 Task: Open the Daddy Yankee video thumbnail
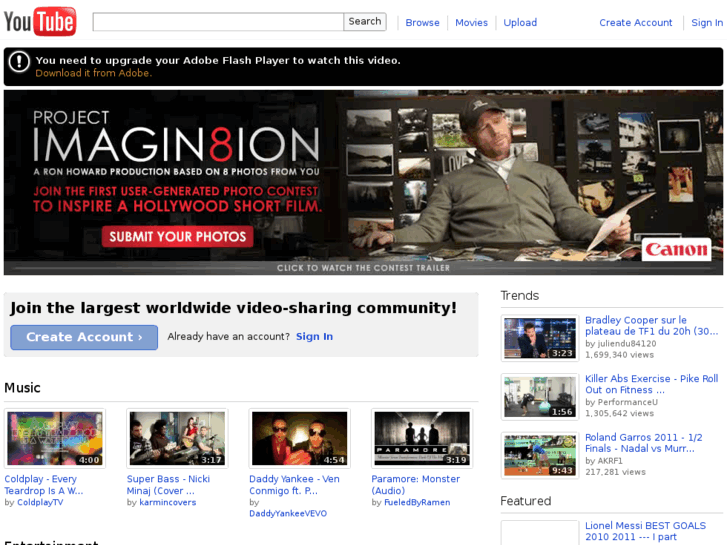coord(300,438)
